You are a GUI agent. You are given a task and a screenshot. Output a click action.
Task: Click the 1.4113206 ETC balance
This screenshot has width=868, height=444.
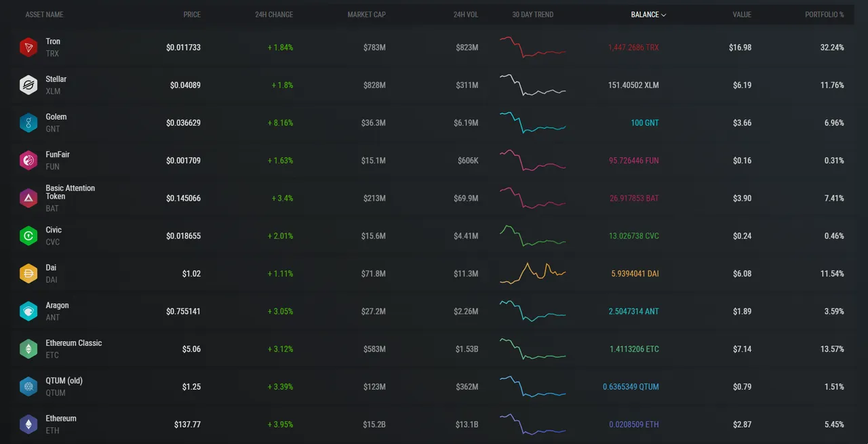pyautogui.click(x=634, y=349)
